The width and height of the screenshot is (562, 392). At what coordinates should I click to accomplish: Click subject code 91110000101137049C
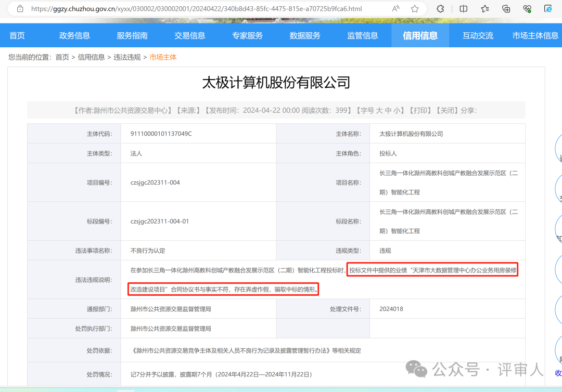[161, 134]
